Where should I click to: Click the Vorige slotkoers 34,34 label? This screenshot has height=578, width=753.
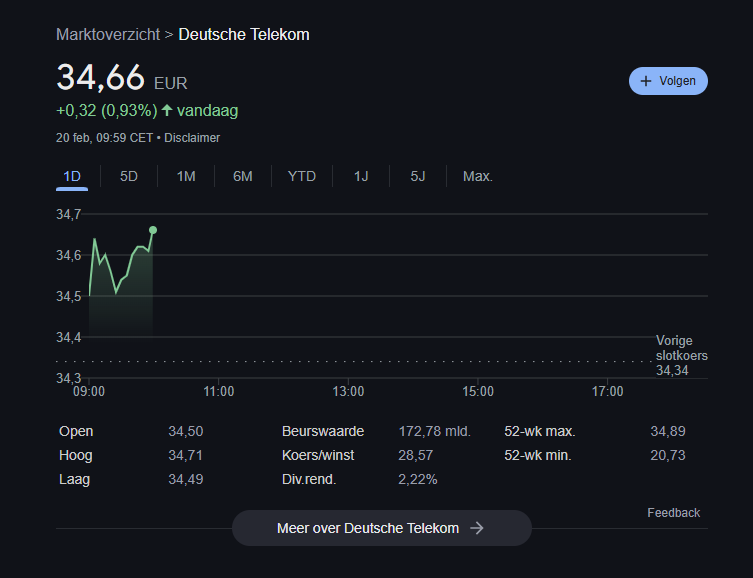(681, 356)
